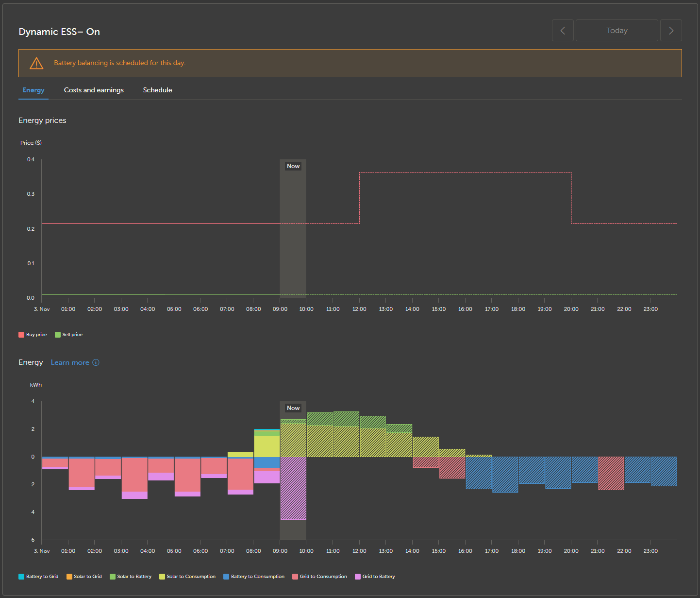This screenshot has height=598, width=700.
Task: Click the battery balancing warning triangle icon
Action: pos(36,63)
